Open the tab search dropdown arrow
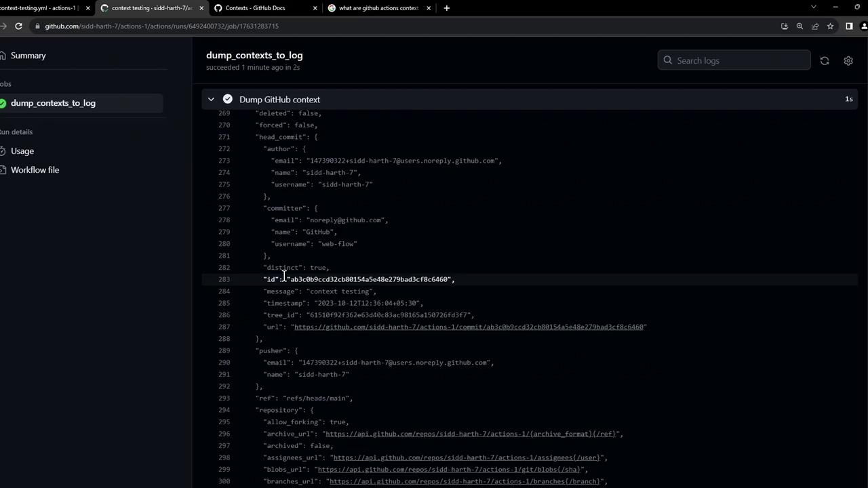The width and height of the screenshot is (868, 488). [813, 7]
